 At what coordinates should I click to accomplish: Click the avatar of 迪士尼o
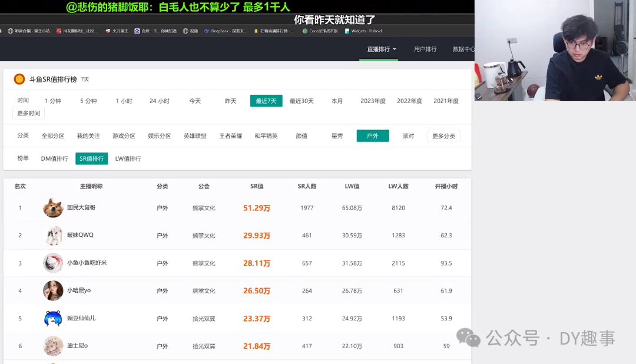point(53,346)
